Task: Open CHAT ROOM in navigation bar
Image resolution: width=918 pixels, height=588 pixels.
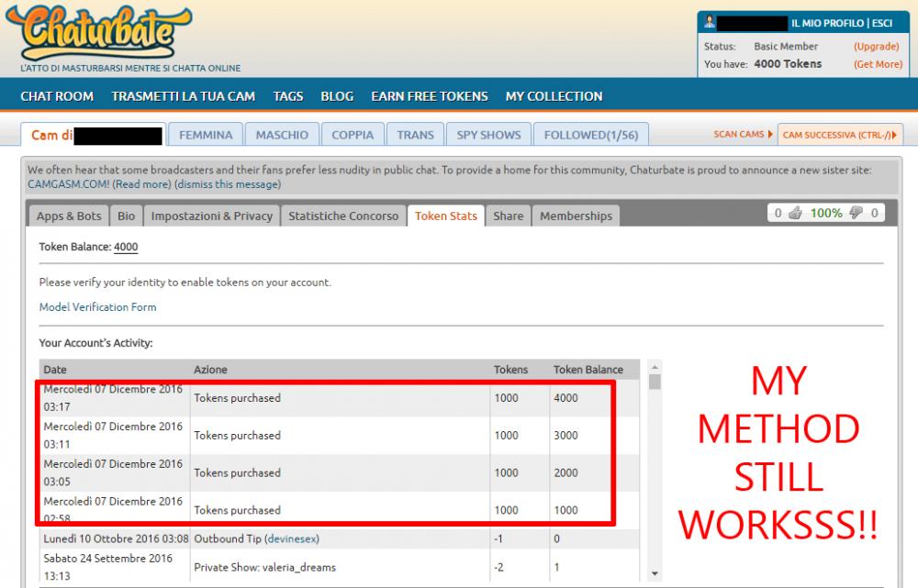Action: point(57,96)
